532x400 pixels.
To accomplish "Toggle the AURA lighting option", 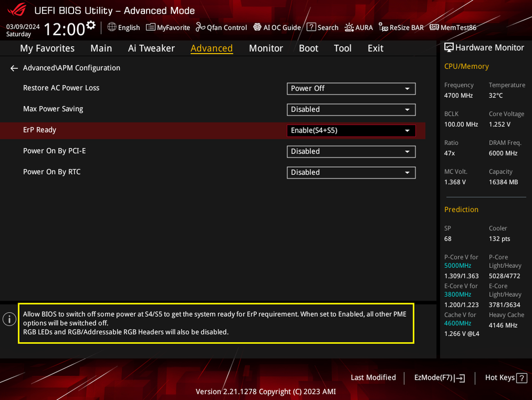I will coord(359,27).
